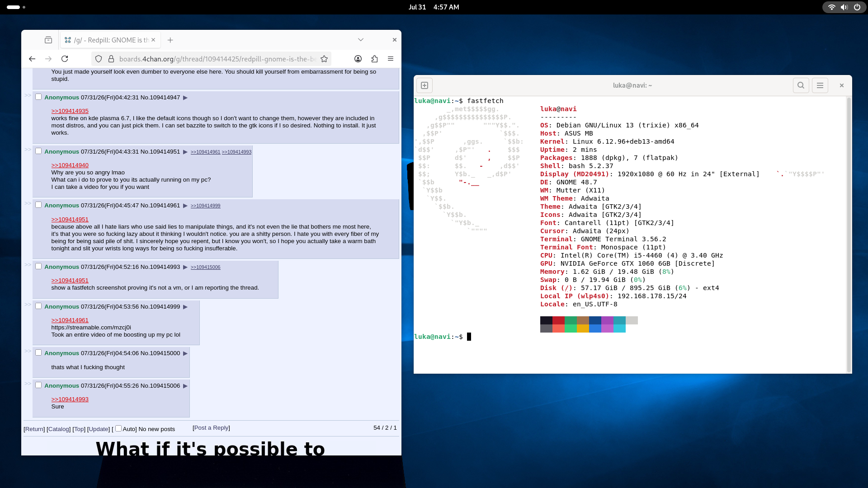Bookmark this page with the star
868x488 pixels.
coord(324,59)
